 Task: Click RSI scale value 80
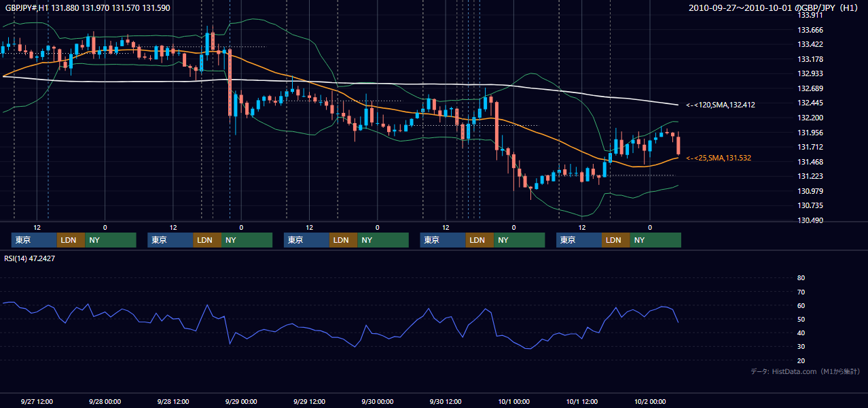coord(801,278)
